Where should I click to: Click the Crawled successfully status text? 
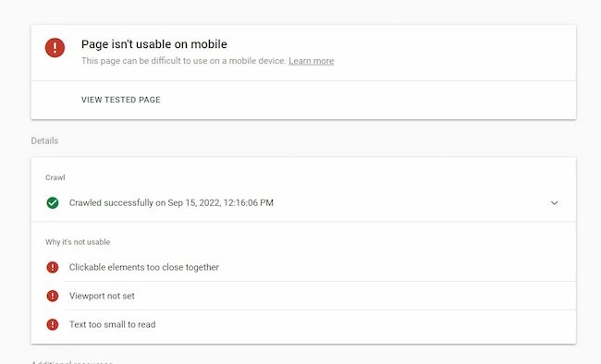pyautogui.click(x=171, y=202)
